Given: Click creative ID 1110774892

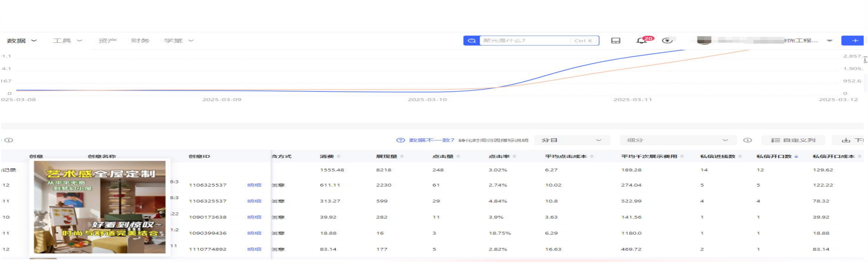Looking at the screenshot, I should 207,249.
